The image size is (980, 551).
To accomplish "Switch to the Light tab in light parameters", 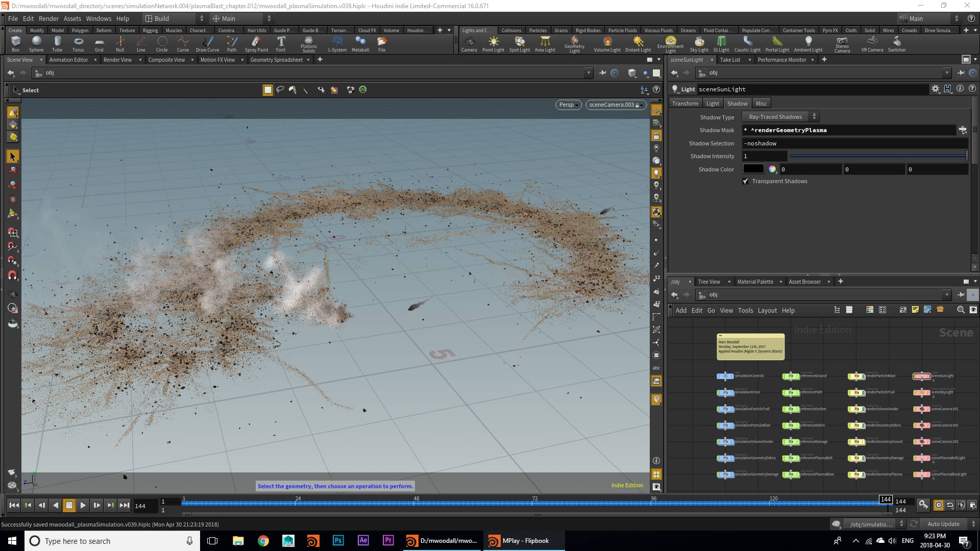I will tap(713, 103).
